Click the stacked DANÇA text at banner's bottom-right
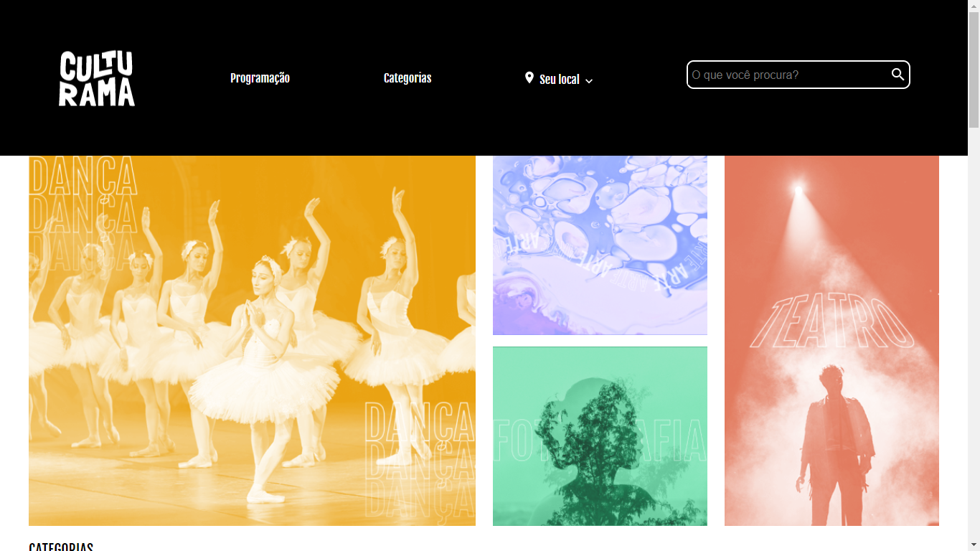Screen dimensions: 980x551 point(420,458)
